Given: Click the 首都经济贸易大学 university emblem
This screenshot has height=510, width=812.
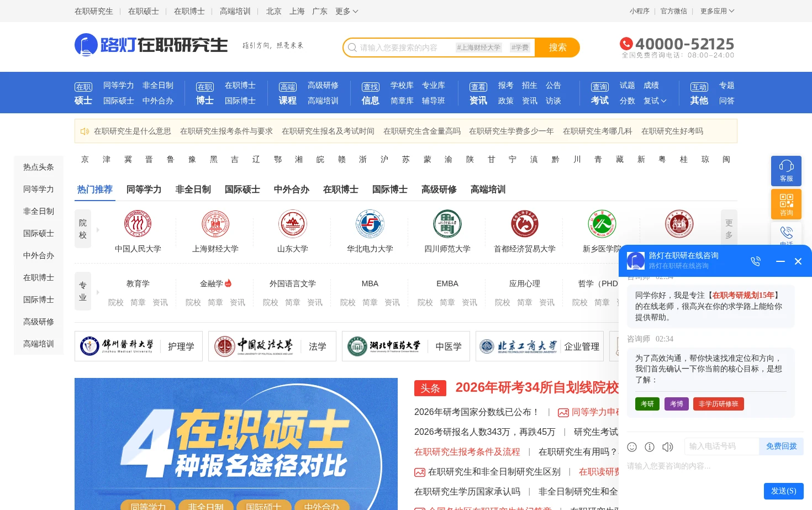Looking at the screenshot, I should point(525,224).
